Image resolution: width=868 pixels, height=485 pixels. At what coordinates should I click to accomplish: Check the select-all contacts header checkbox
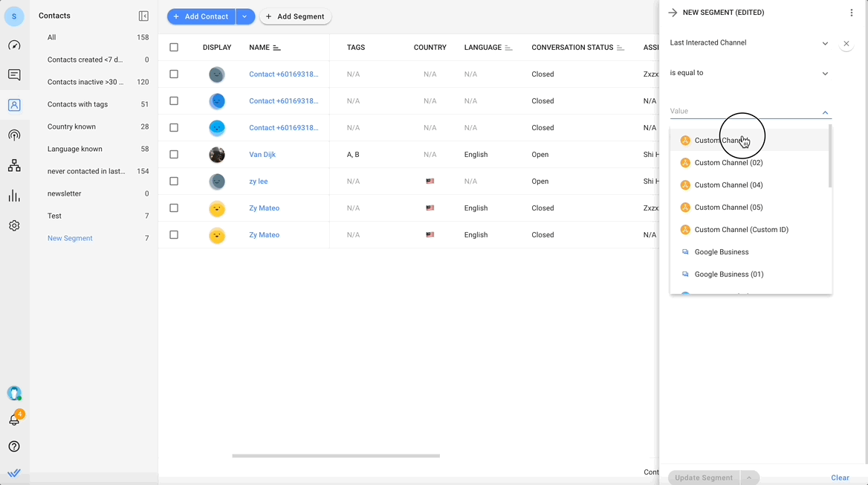[174, 48]
